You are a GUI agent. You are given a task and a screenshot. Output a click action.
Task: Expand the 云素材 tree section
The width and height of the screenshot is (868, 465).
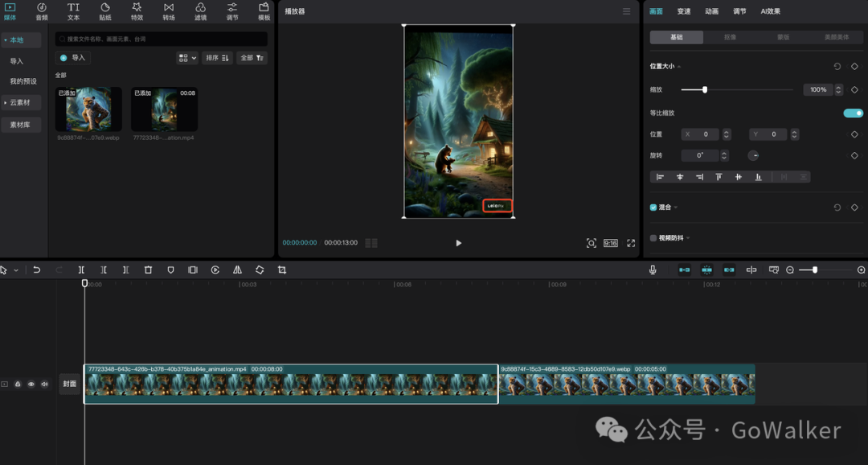[x=20, y=103]
